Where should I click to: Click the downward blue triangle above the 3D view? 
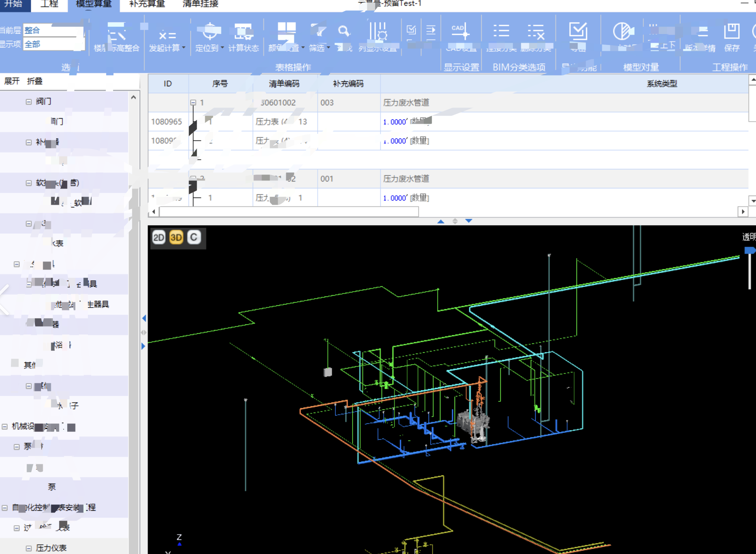[469, 221]
